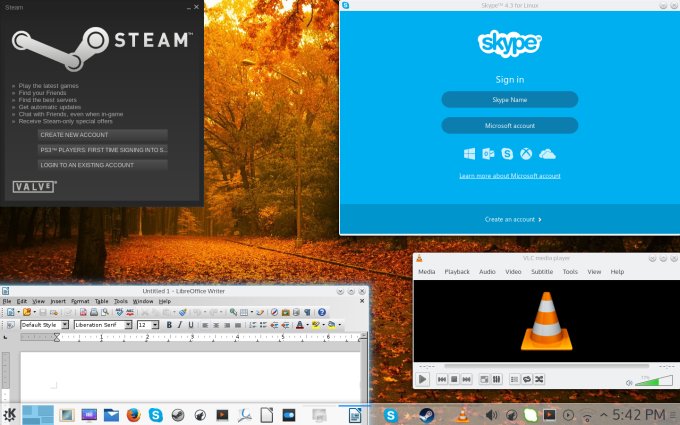Click Create New Account in Steam

tap(103, 134)
